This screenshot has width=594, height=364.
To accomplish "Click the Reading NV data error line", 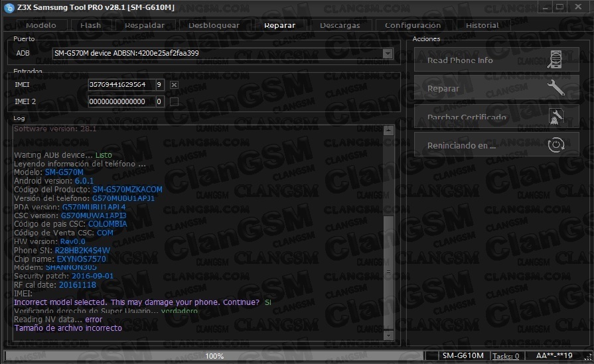I will pos(58,320).
